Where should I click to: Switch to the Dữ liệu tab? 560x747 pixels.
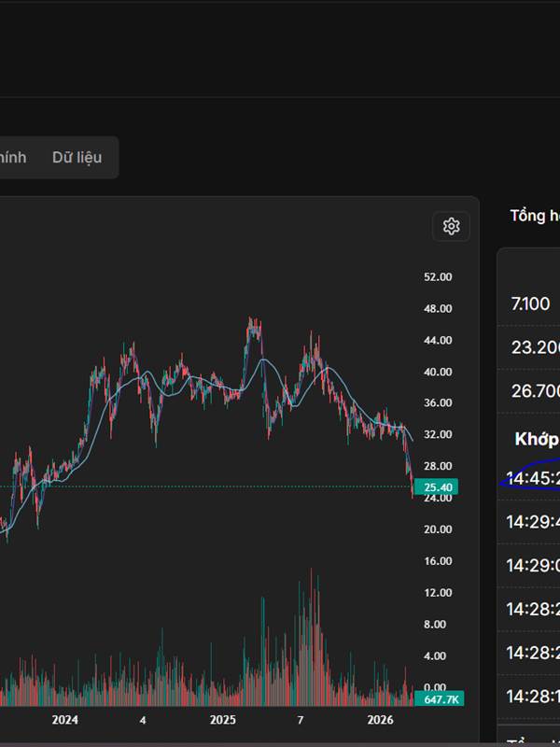tap(77, 157)
